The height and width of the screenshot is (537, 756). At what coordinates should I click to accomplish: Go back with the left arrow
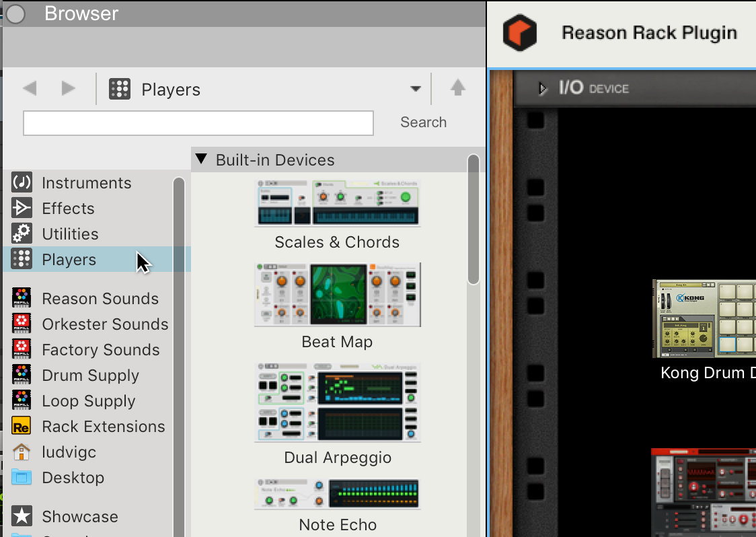pyautogui.click(x=30, y=88)
